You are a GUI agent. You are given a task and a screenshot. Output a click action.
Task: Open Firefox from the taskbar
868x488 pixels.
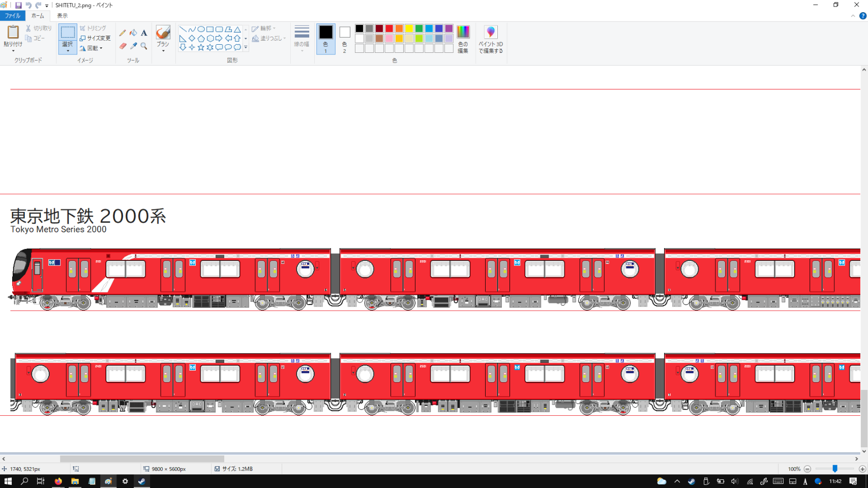[58, 481]
